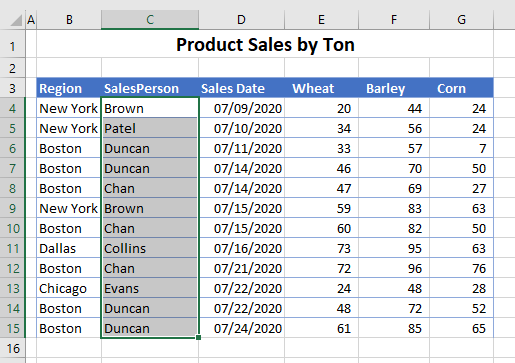This screenshot has width=515, height=363.
Task: Select the 07/09/2020 date cell
Action: click(x=241, y=108)
